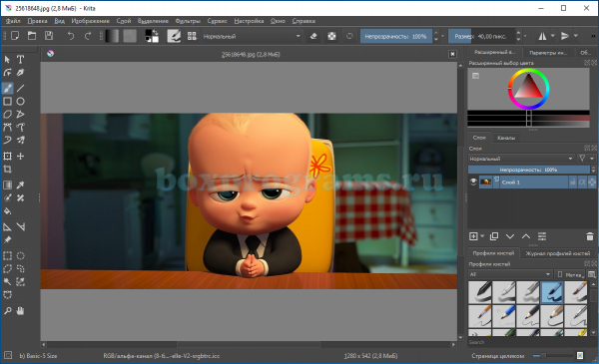
Task: Switch to the Каналы tab
Action: tap(506, 138)
